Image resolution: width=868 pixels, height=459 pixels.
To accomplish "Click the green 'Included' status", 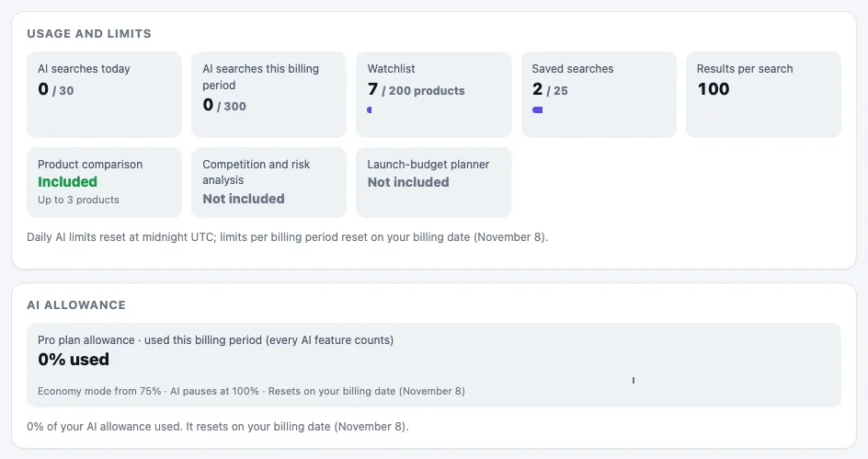I will [67, 181].
